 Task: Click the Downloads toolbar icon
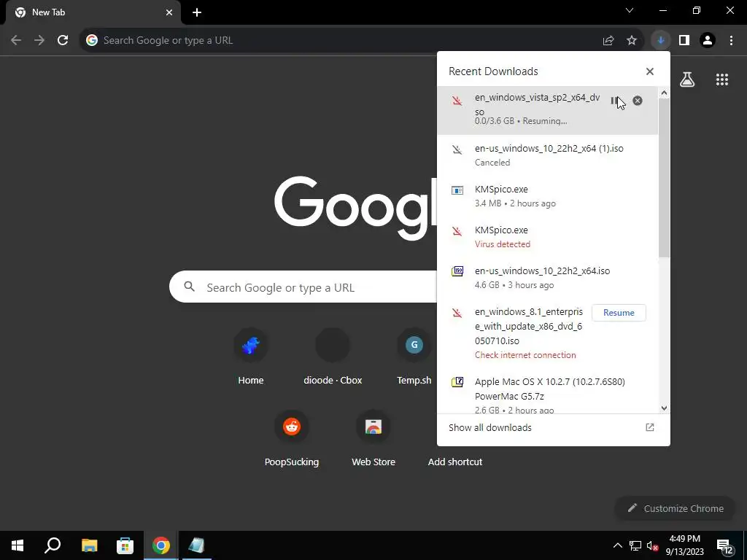pyautogui.click(x=661, y=41)
